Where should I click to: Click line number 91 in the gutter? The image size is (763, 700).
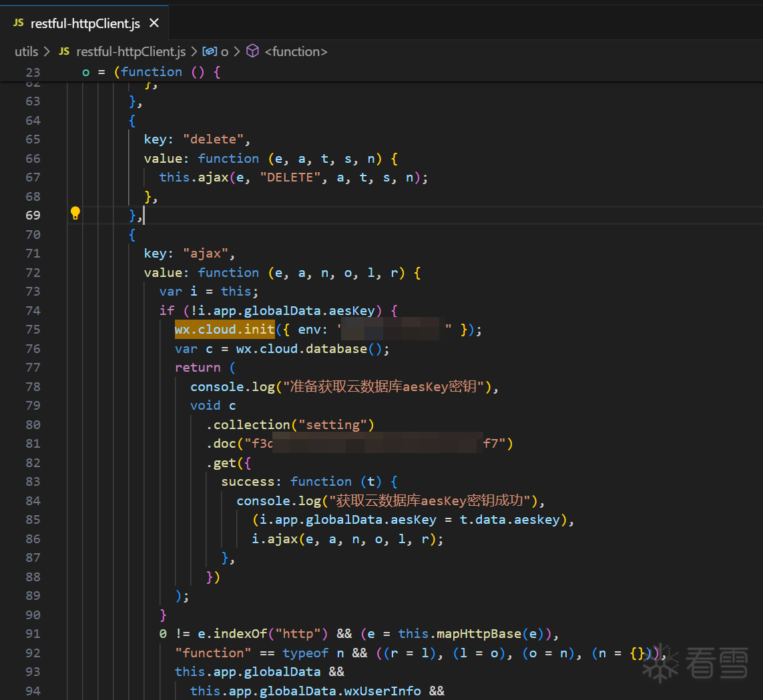click(x=33, y=634)
